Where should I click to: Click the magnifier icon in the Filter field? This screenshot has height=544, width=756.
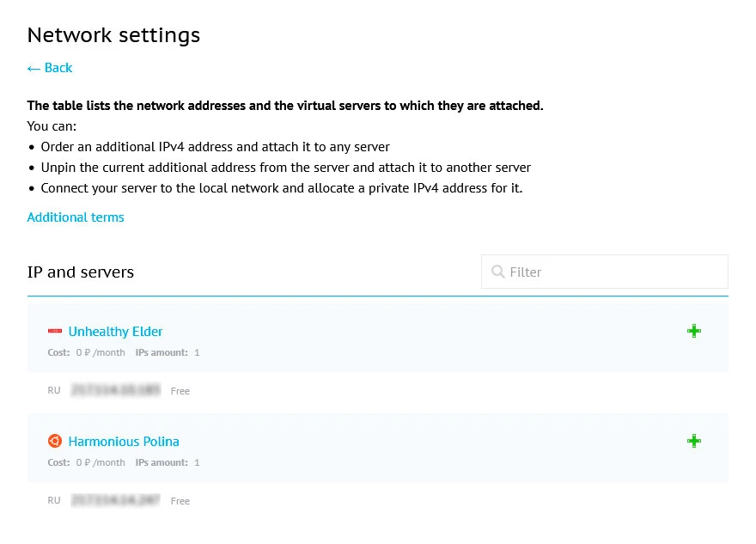tap(498, 272)
